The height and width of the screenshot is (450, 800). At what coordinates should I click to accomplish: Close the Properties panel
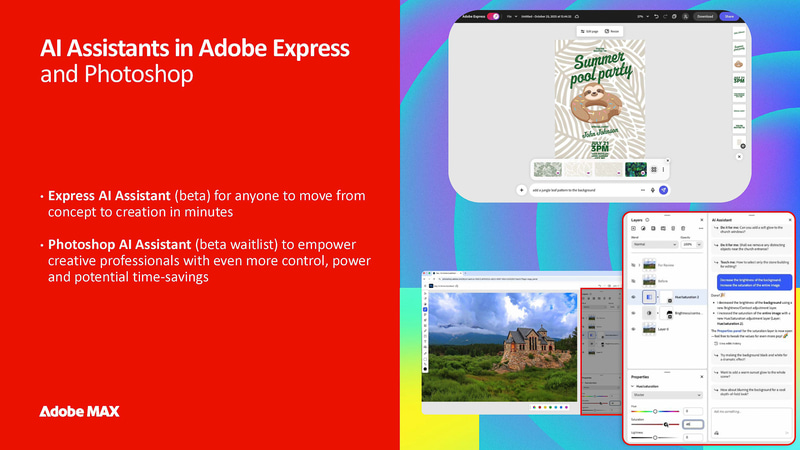coord(702,377)
